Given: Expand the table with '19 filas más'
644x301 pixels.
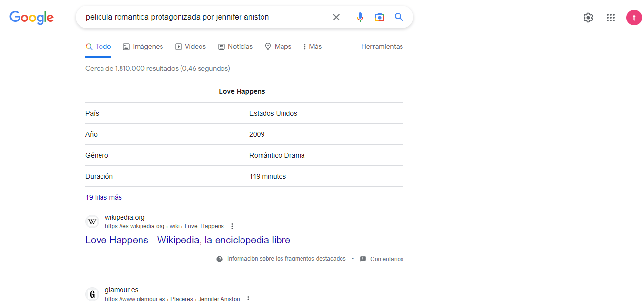Looking at the screenshot, I should click(x=103, y=197).
